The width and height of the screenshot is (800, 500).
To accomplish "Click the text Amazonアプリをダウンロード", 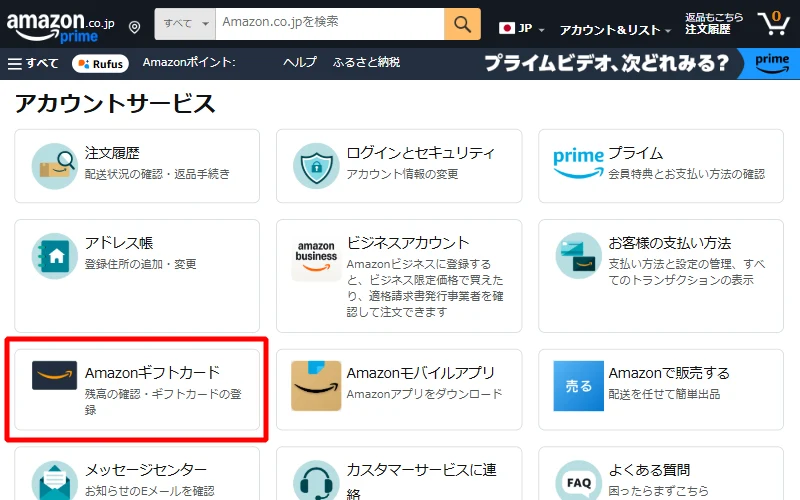I will click(x=424, y=394).
